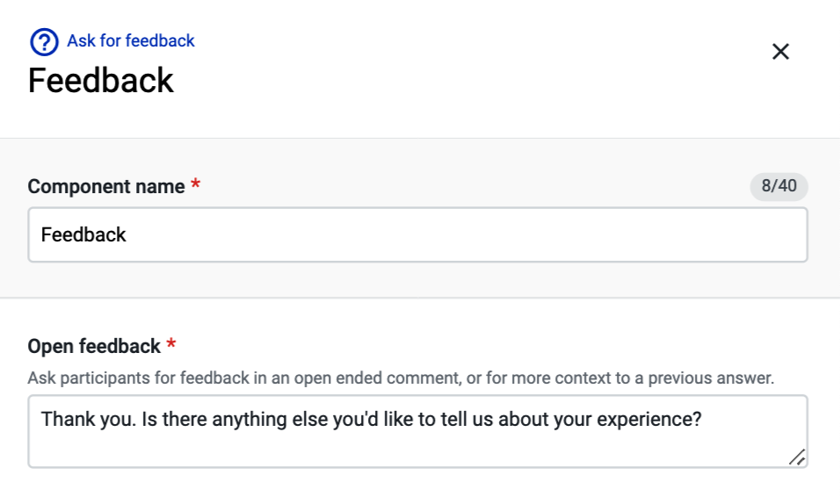The image size is (840, 504).
Task: Click the text area resize handle
Action: (x=797, y=457)
